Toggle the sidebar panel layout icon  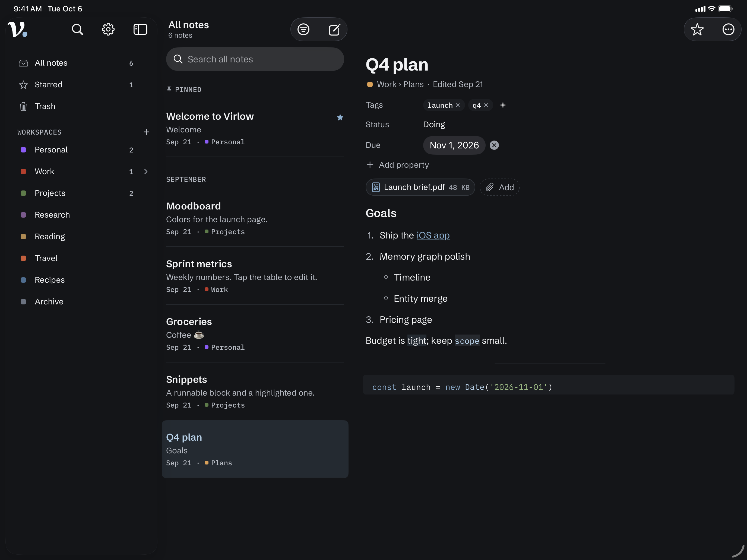click(x=140, y=29)
